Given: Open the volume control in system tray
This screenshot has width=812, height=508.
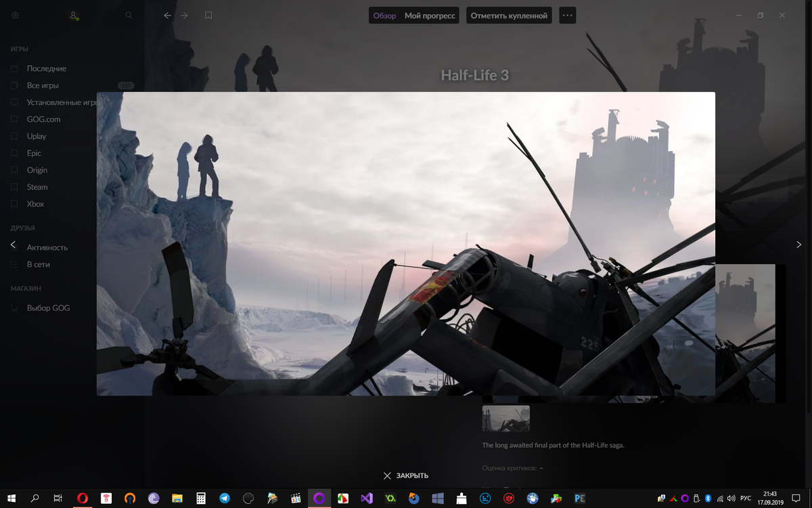Looking at the screenshot, I should [x=732, y=499].
